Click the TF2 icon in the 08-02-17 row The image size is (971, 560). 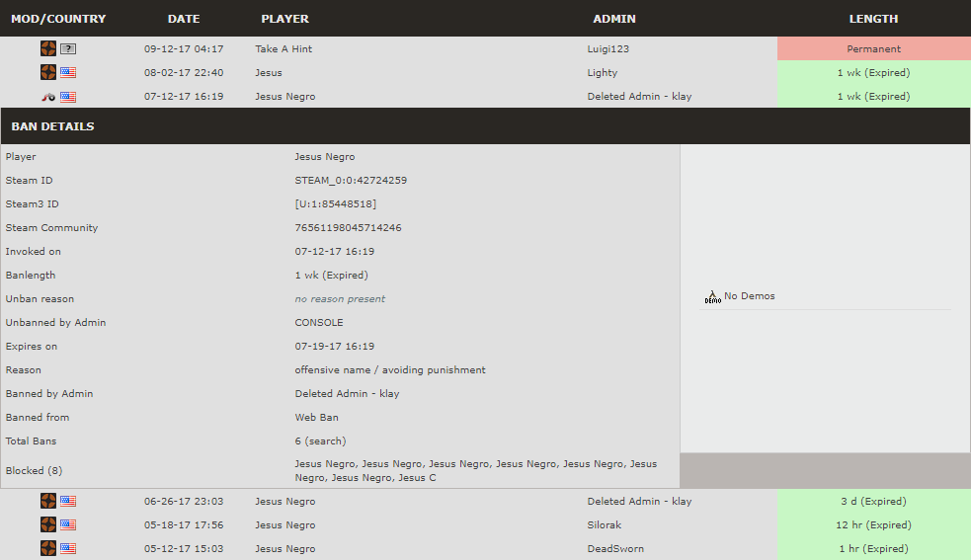pyautogui.click(x=48, y=72)
